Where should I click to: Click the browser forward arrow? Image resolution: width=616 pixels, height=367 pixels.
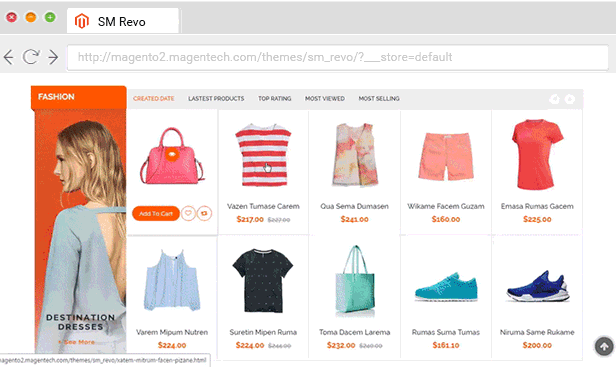(x=53, y=57)
